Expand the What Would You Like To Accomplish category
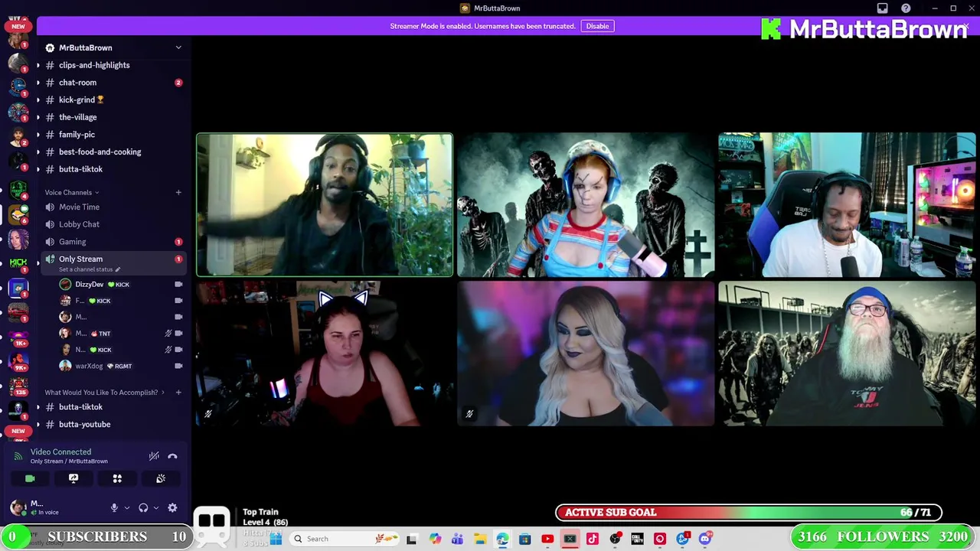This screenshot has width=980, height=551. [x=105, y=393]
